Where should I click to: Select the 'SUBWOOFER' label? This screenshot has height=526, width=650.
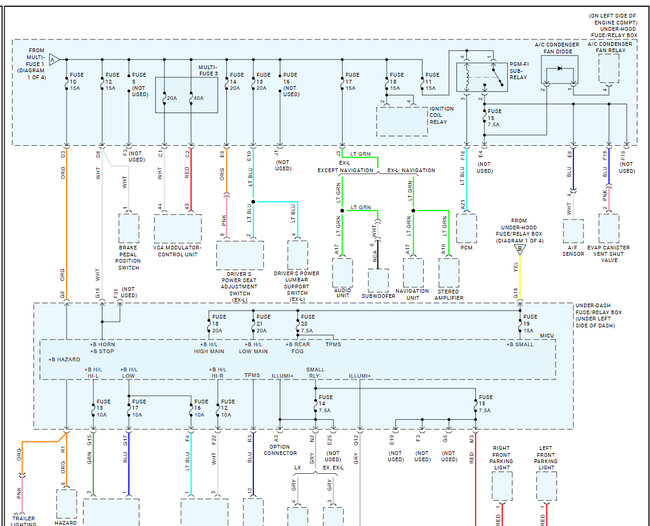(x=378, y=296)
